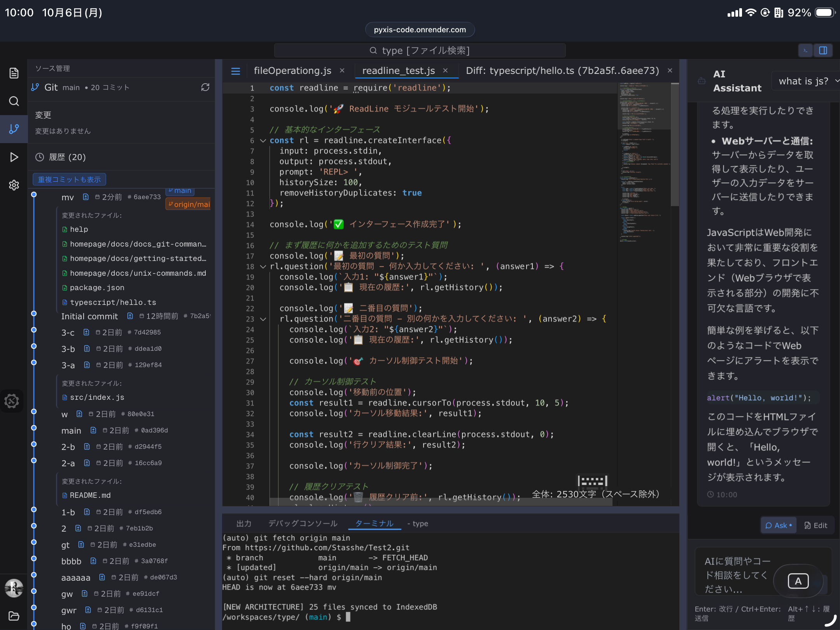Click the Edit button in AI Assistant
The image size is (840, 630).
tap(816, 525)
